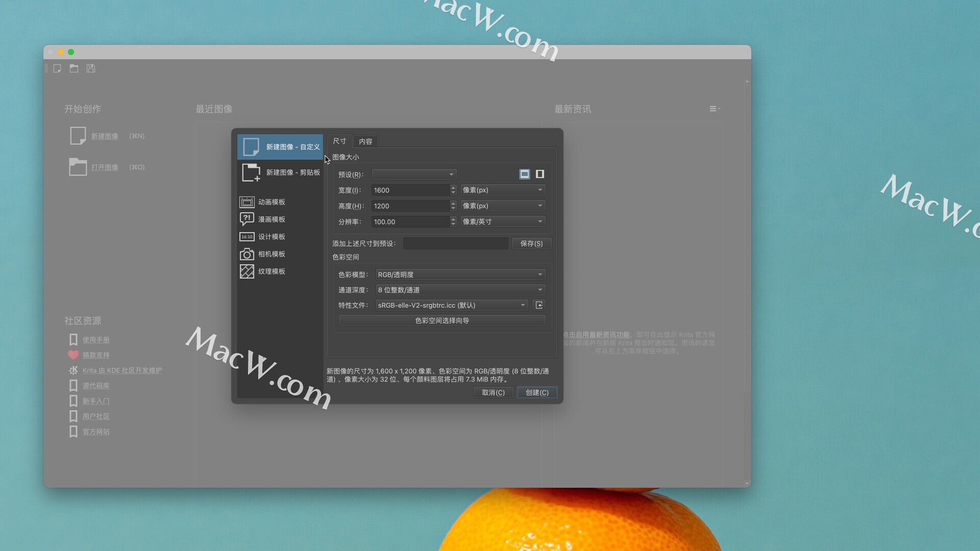980x551 pixels.
Task: Click the new document icon in toolbar
Action: (57, 68)
